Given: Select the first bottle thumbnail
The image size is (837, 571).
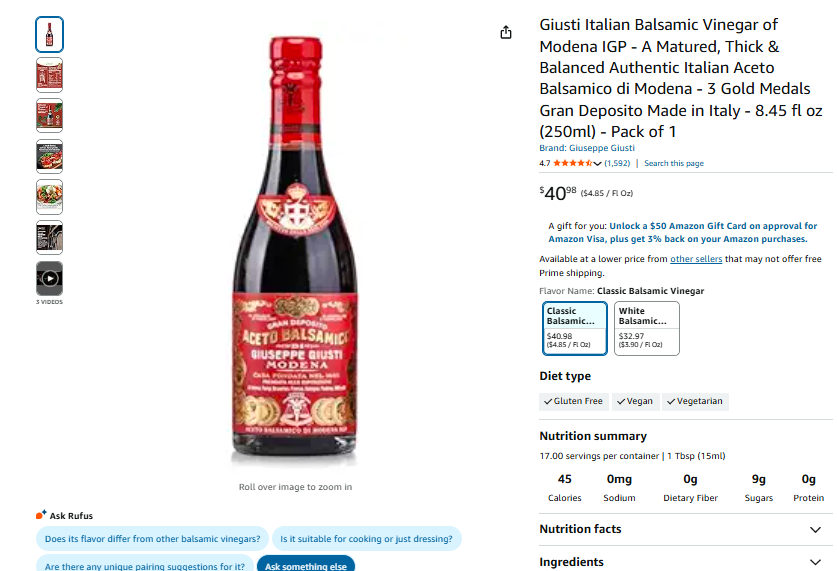Looking at the screenshot, I should tap(50, 35).
